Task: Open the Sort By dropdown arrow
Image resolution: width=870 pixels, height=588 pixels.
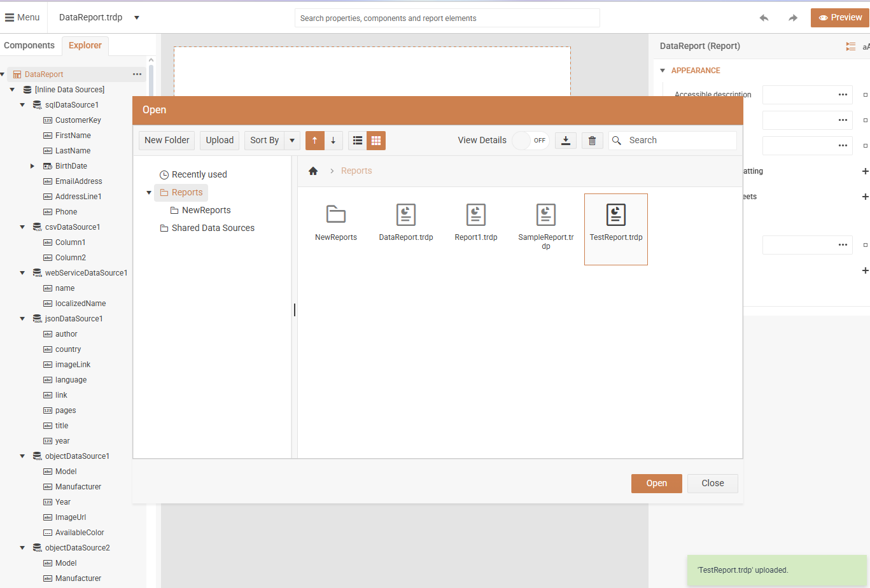Action: tap(292, 141)
